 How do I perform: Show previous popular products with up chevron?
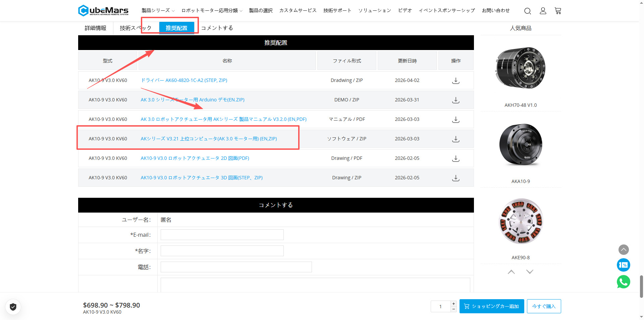[511, 272]
